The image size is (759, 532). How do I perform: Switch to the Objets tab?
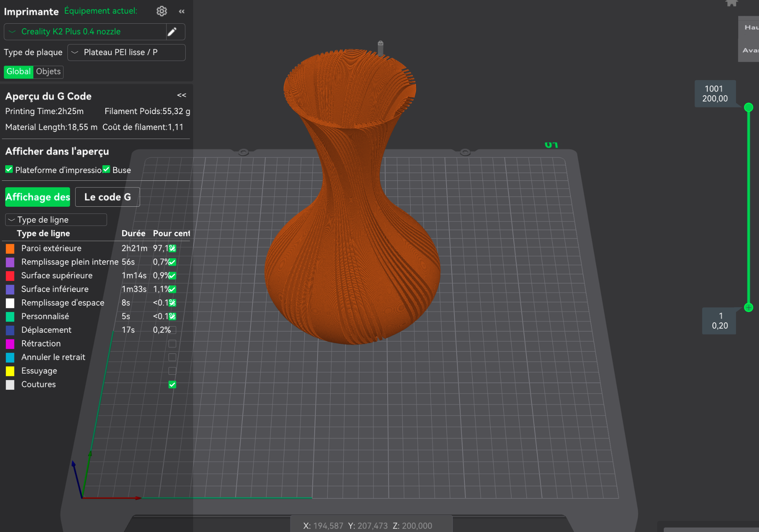coord(48,72)
